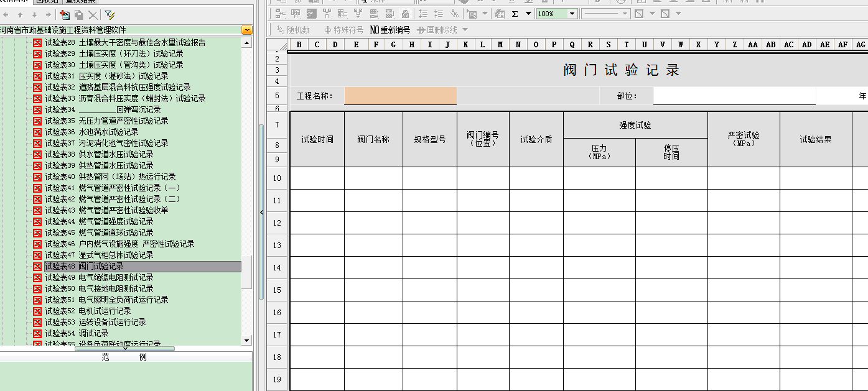Expand the orange dropdown beside the software title
This screenshot has width=868, height=391.
coord(247,30)
